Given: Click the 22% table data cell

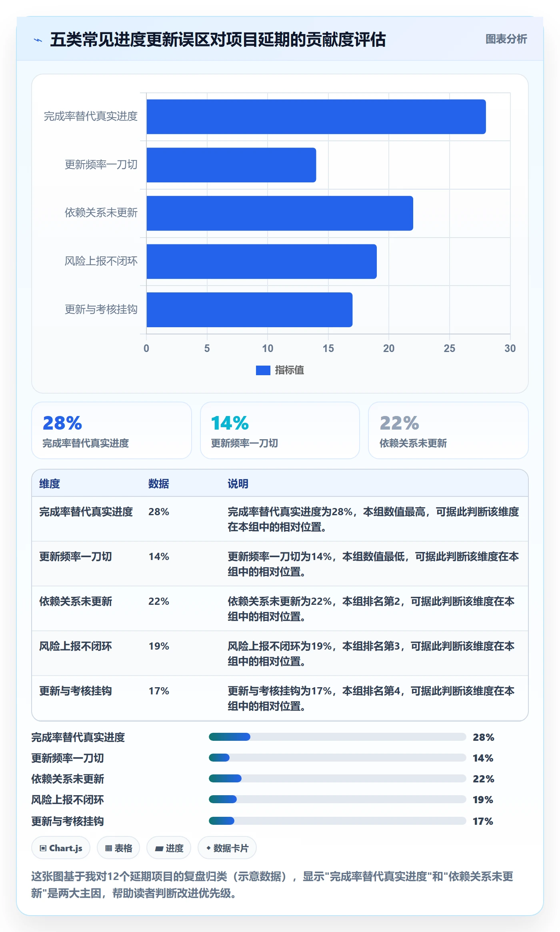Looking at the screenshot, I should click(159, 601).
